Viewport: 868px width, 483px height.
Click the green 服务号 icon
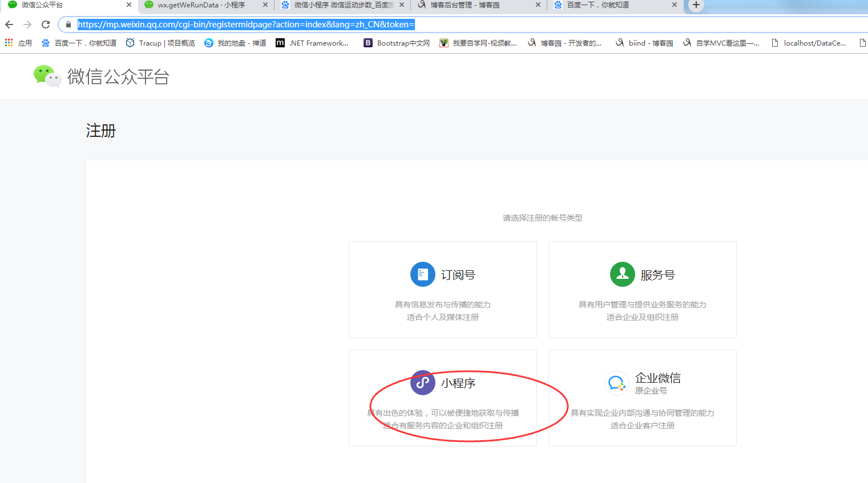[623, 274]
